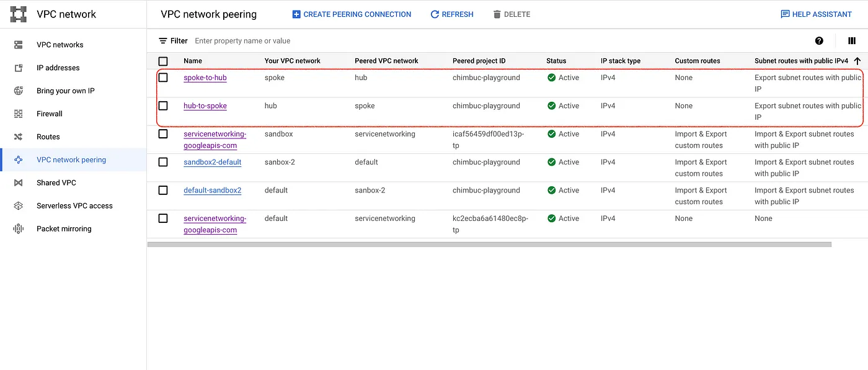Select all rows with header checkbox
The width and height of the screenshot is (868, 370).
[x=163, y=61]
